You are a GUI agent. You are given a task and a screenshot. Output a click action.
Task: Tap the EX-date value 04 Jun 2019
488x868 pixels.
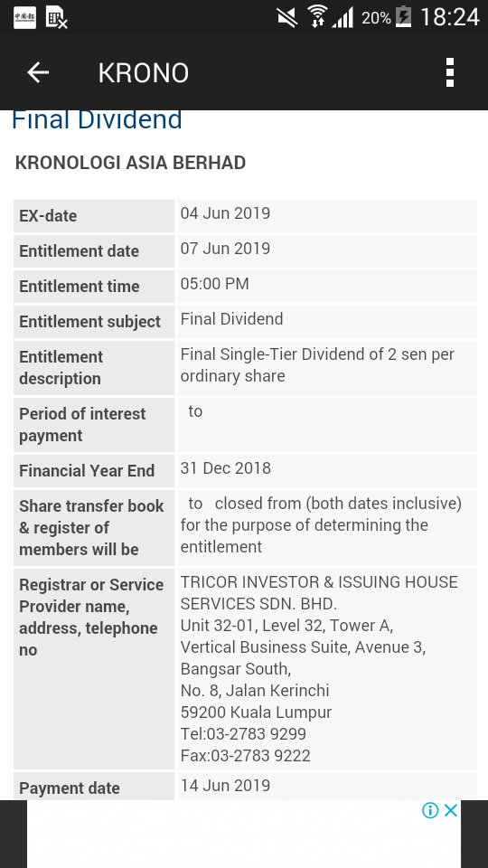coord(225,213)
